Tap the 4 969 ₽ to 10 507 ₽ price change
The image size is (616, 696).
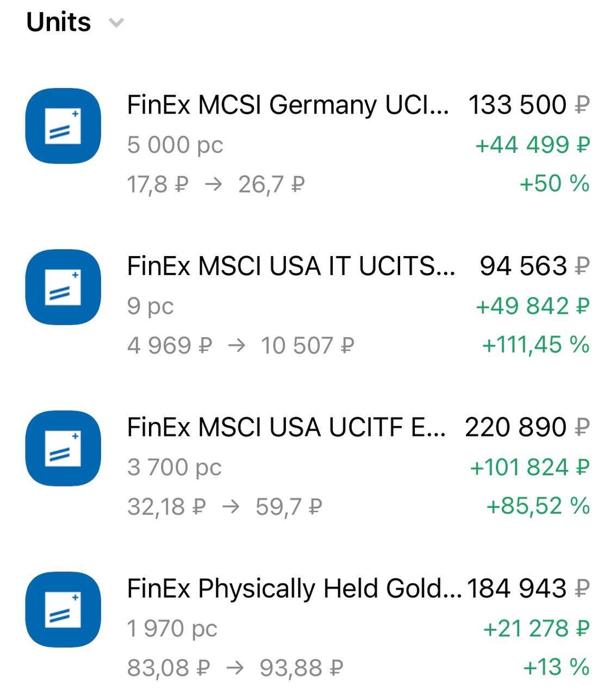(x=240, y=346)
